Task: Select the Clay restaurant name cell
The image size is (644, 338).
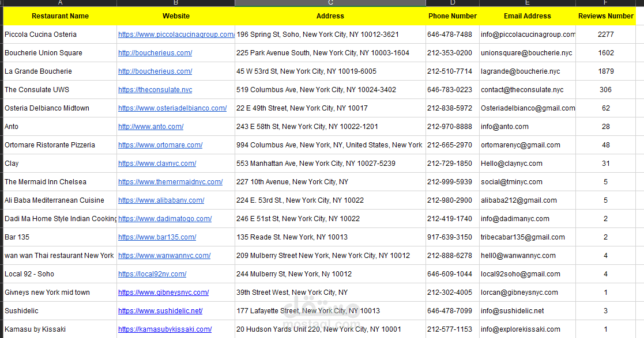Action: click(x=60, y=164)
